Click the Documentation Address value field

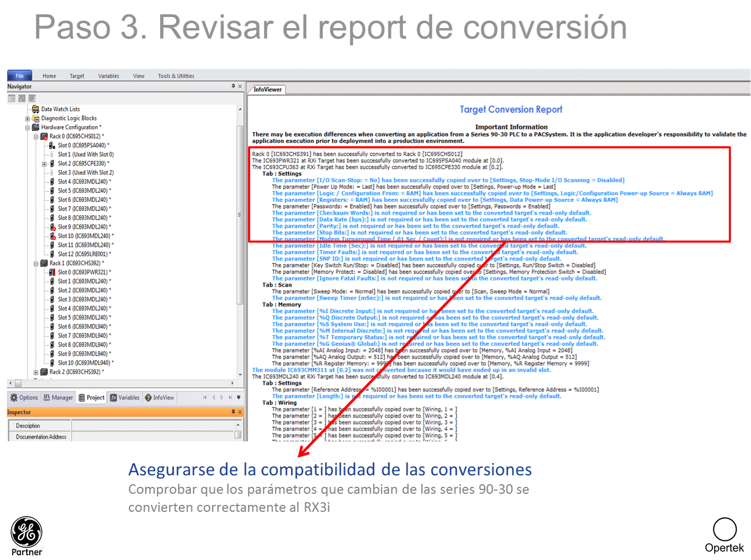point(153,437)
